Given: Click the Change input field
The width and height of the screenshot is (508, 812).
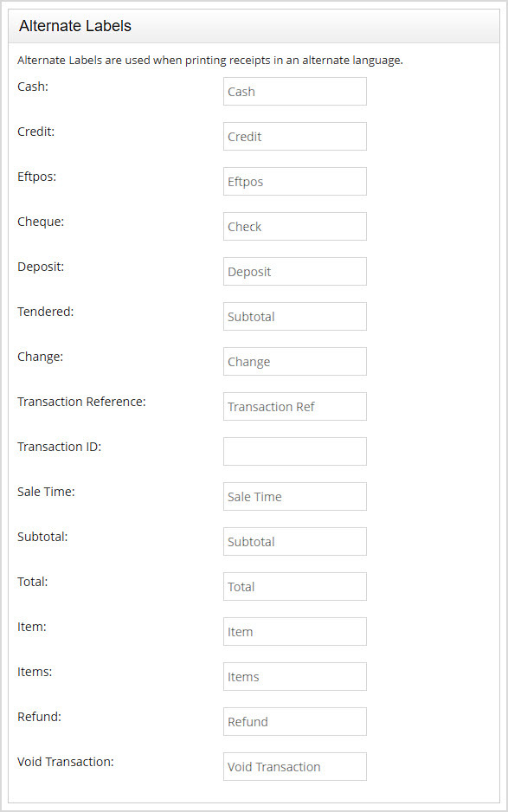Looking at the screenshot, I should [294, 361].
